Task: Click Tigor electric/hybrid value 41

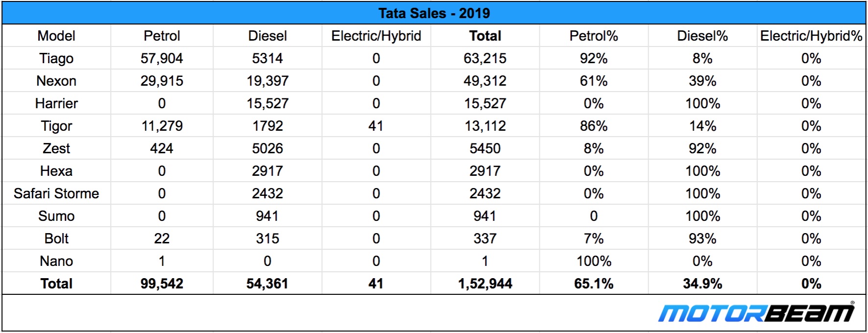Action: (376, 126)
